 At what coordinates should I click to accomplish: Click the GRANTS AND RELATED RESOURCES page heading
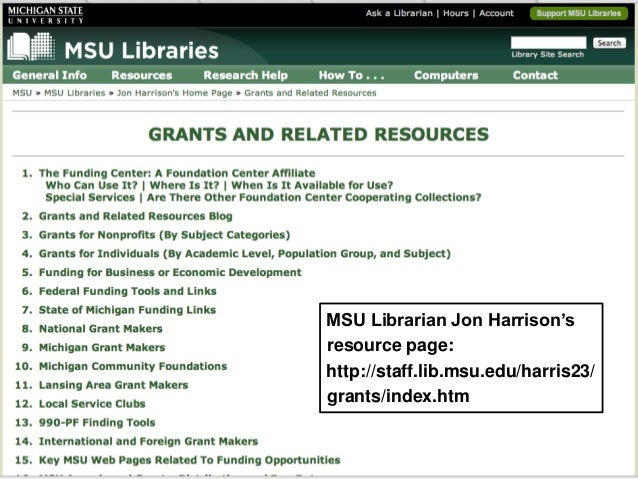click(318, 134)
